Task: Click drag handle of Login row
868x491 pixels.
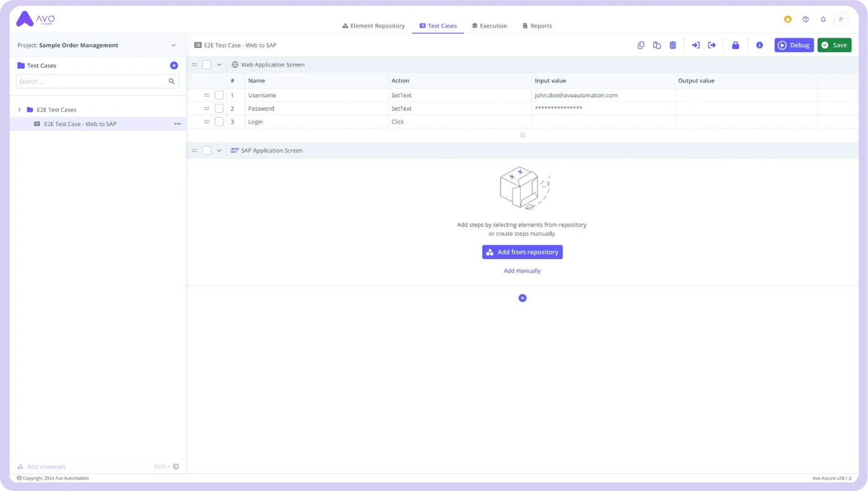Action: [207, 121]
